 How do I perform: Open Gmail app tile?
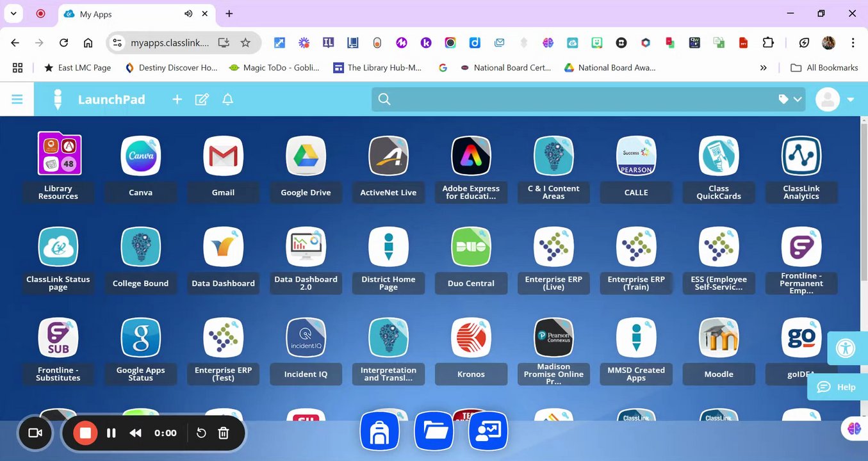click(224, 156)
